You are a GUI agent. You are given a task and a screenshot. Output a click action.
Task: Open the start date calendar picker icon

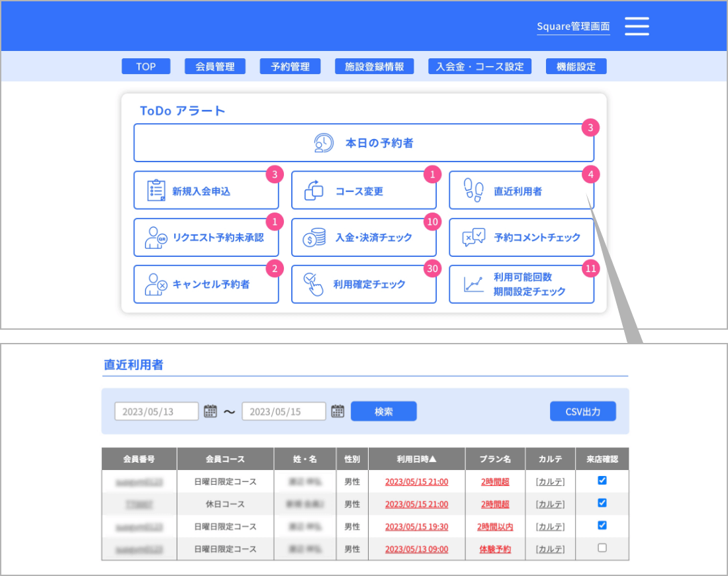pyautogui.click(x=210, y=411)
